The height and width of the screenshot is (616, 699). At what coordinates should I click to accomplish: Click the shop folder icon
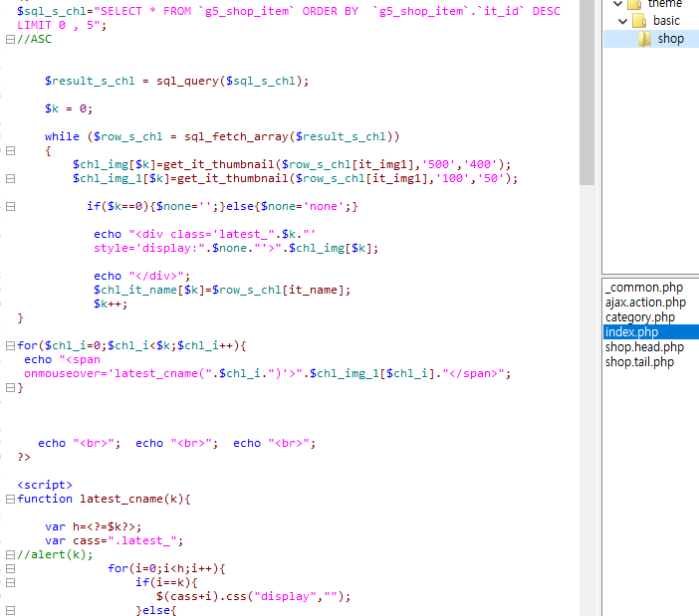(644, 39)
